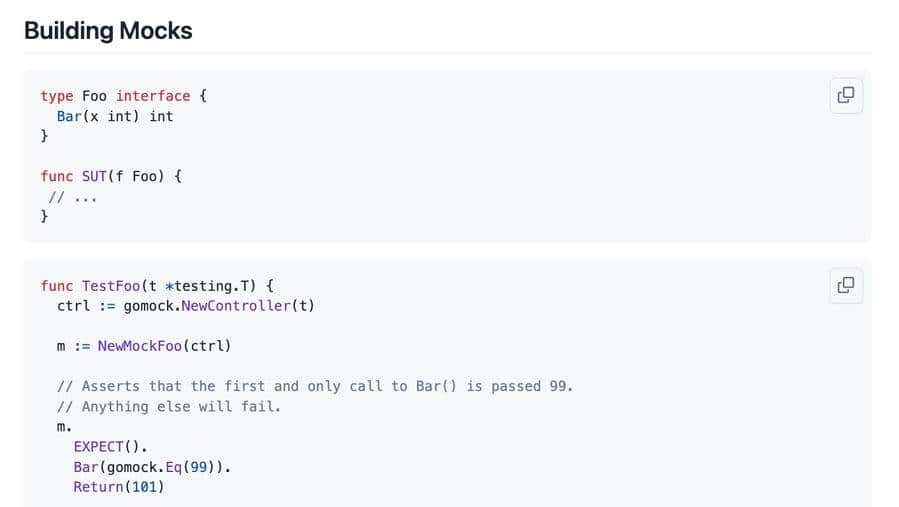Copy the TestFoo code block
Viewport: 899px width, 507px height.
coord(845,285)
